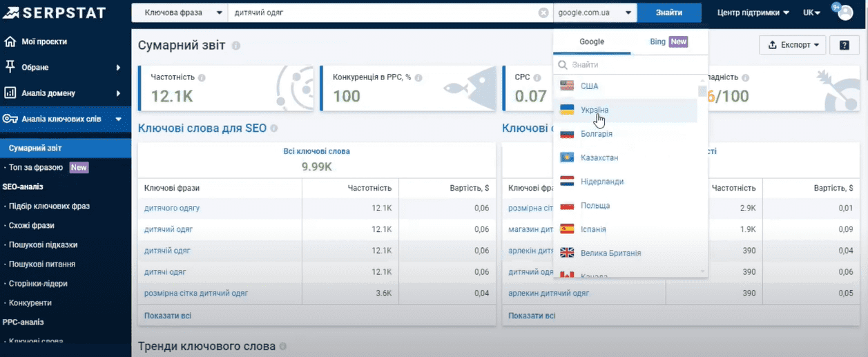Open арлекин дитячий одяг keyword link
This screenshot has height=357, width=868.
pos(549,293)
